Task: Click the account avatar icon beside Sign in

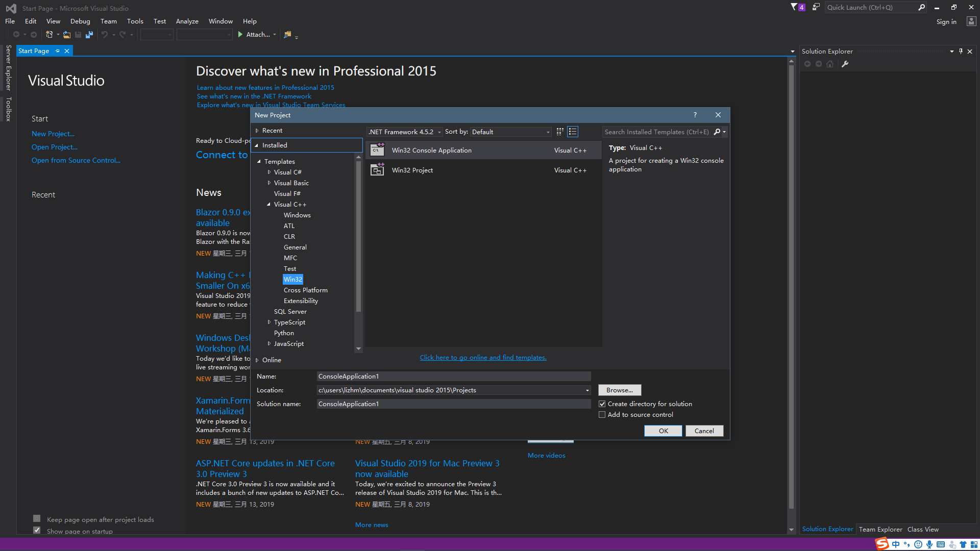Action: point(971,21)
